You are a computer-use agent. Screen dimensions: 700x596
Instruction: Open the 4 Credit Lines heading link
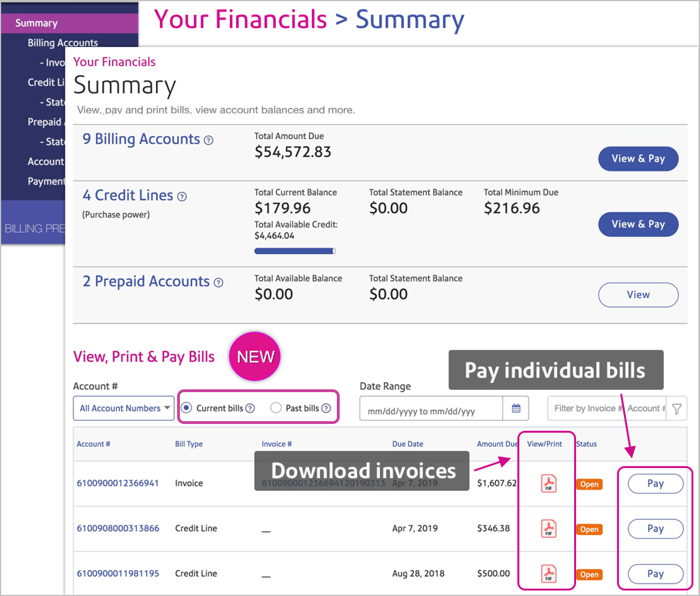point(128,196)
